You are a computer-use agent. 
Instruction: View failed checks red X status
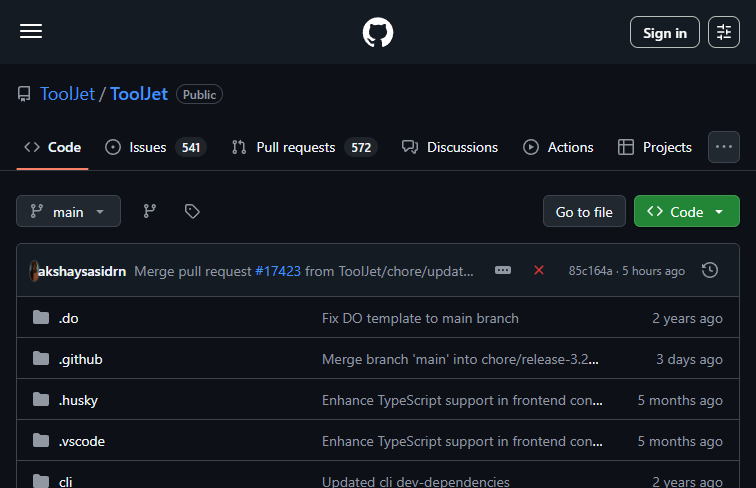[x=539, y=270]
